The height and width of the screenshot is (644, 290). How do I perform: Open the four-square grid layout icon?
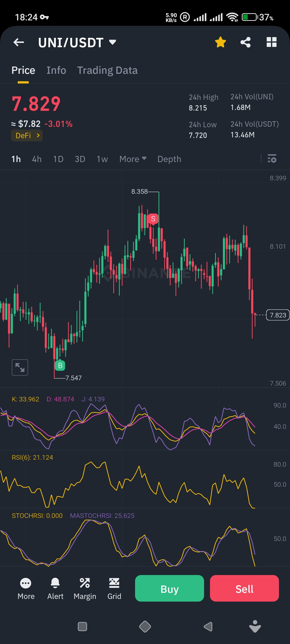coord(271,42)
